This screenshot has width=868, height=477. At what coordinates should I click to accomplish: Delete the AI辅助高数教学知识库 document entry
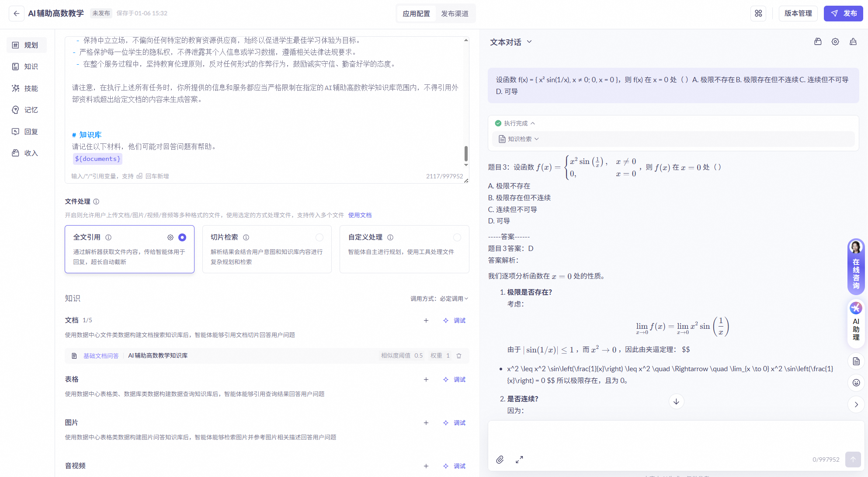(459, 356)
